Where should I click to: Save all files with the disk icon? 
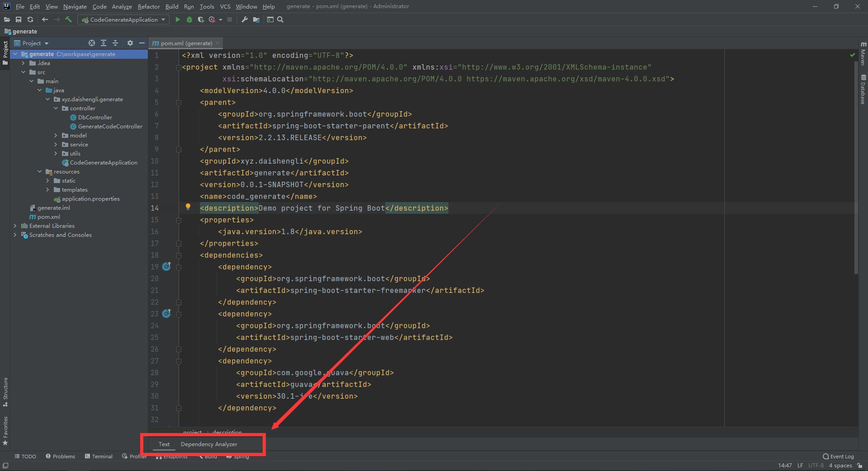pyautogui.click(x=19, y=19)
